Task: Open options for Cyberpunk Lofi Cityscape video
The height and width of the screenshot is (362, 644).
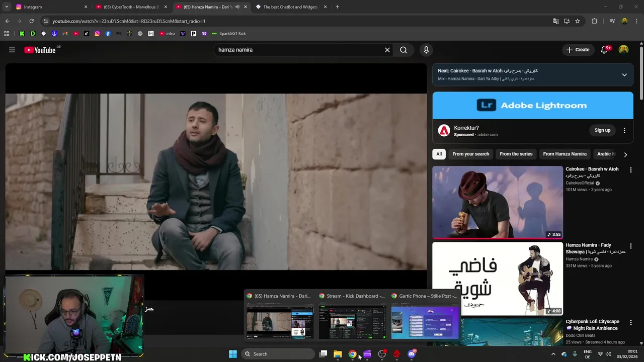Action: (x=631, y=323)
